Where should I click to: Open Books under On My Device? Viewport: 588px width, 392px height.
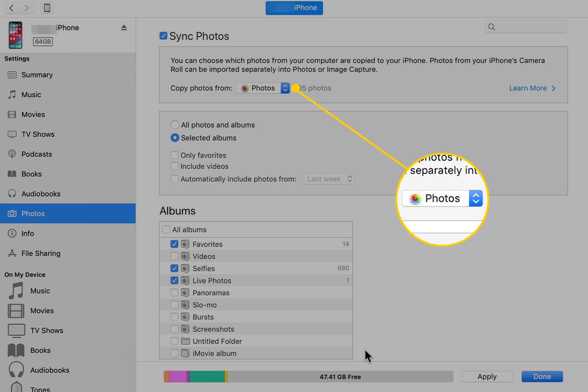click(68, 350)
